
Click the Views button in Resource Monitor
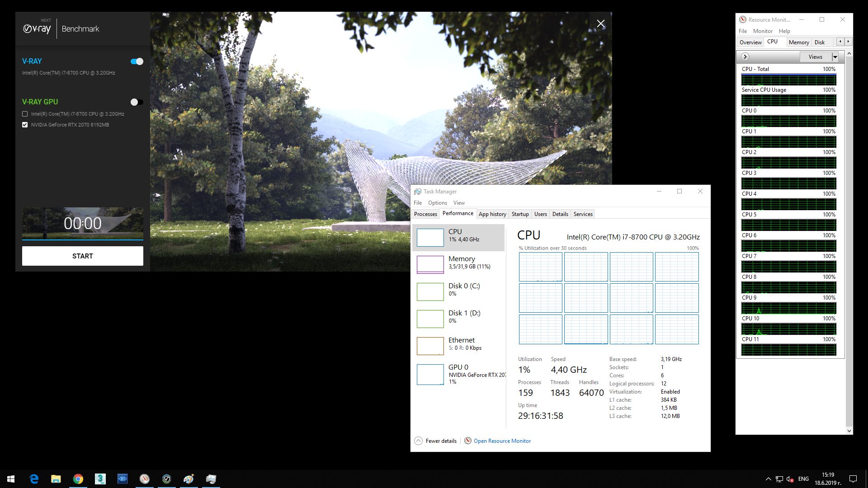816,57
